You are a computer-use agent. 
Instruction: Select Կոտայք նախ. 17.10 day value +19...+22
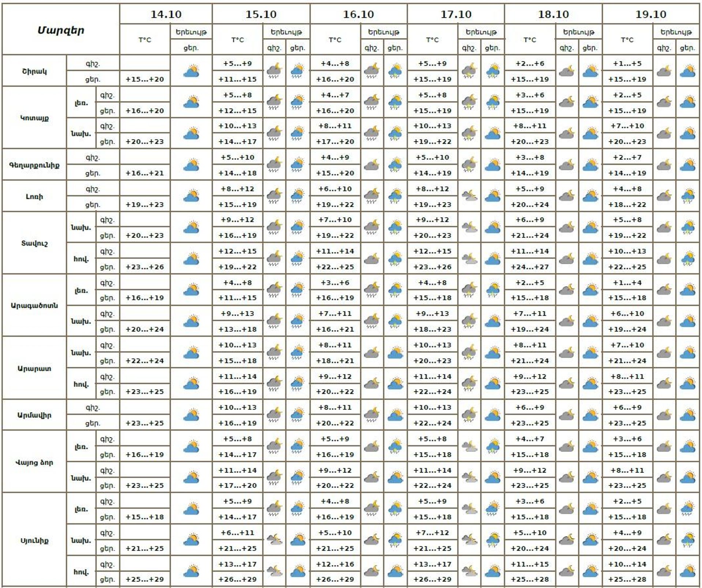[x=433, y=142]
